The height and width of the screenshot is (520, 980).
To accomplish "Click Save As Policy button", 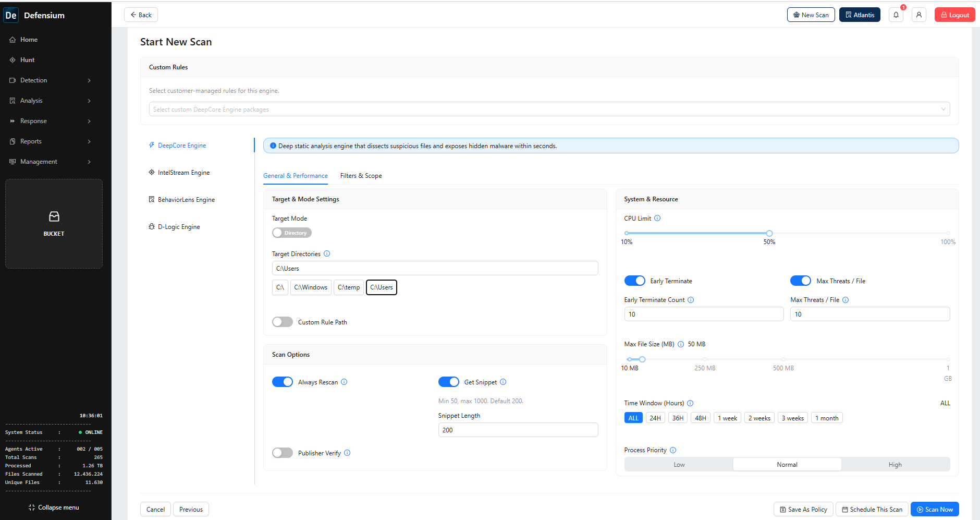I will click(803, 509).
